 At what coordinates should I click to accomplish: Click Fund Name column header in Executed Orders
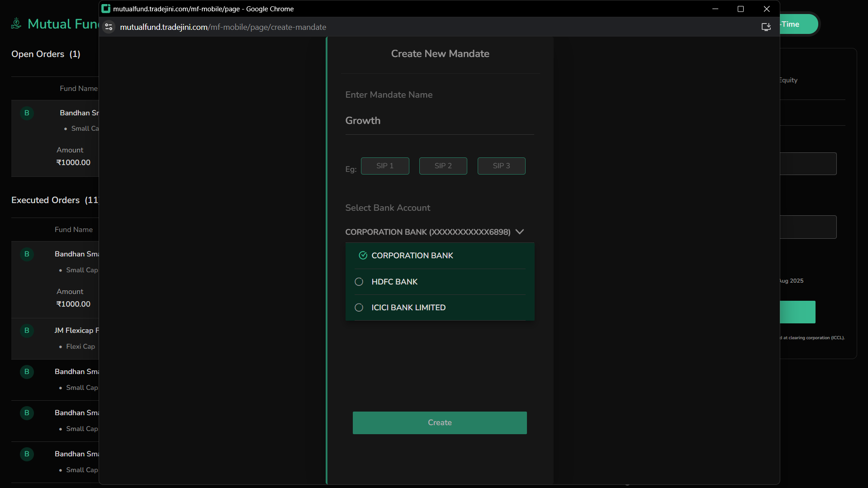pyautogui.click(x=74, y=230)
